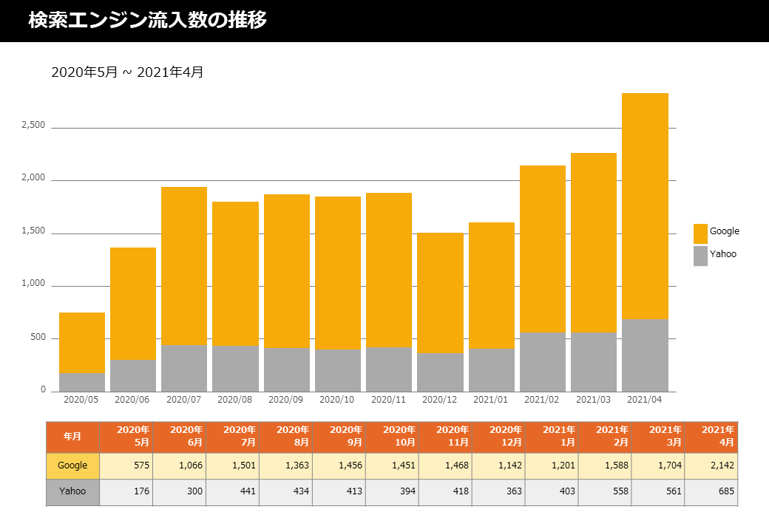Screen dimensions: 769x532
Task: Click the table cell showing 685
Action: click(x=711, y=491)
